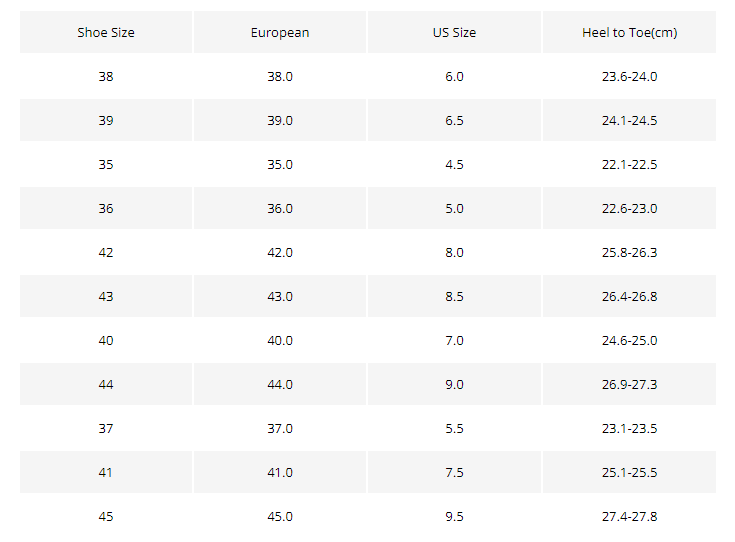Click US size 4.5 cell
The image size is (735, 542).
click(x=454, y=165)
